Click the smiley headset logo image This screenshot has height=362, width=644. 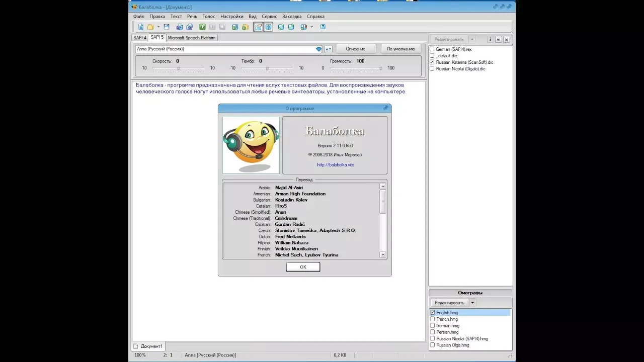[251, 145]
